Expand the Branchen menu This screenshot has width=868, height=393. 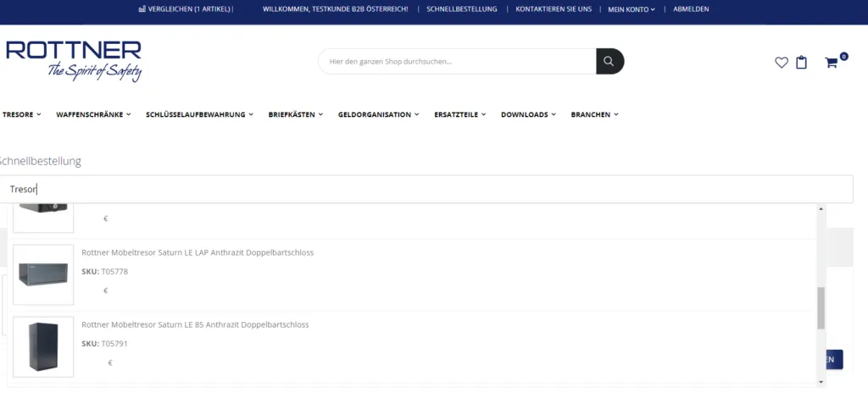point(594,114)
